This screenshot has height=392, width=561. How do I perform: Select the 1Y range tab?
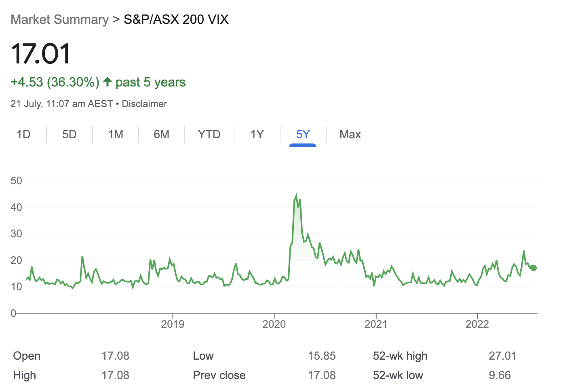257,134
